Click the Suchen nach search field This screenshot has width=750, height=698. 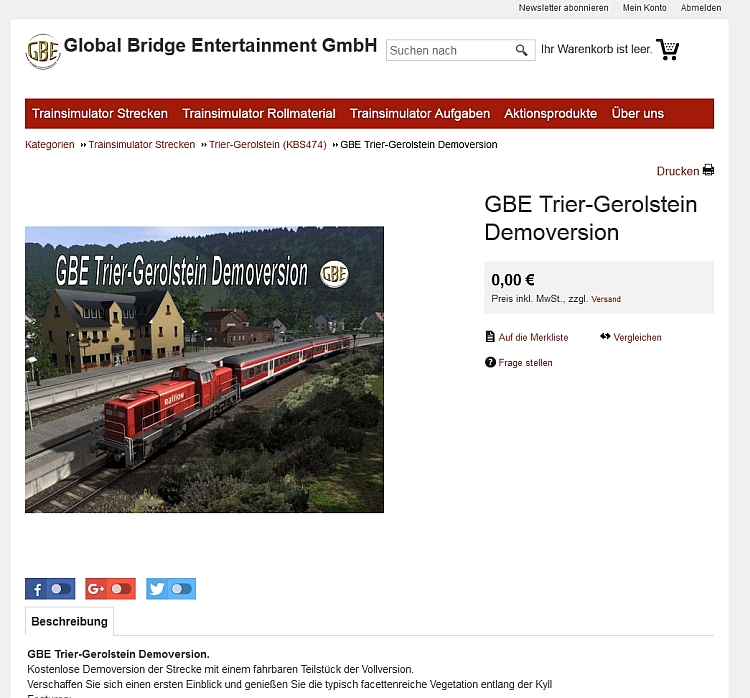tap(450, 50)
